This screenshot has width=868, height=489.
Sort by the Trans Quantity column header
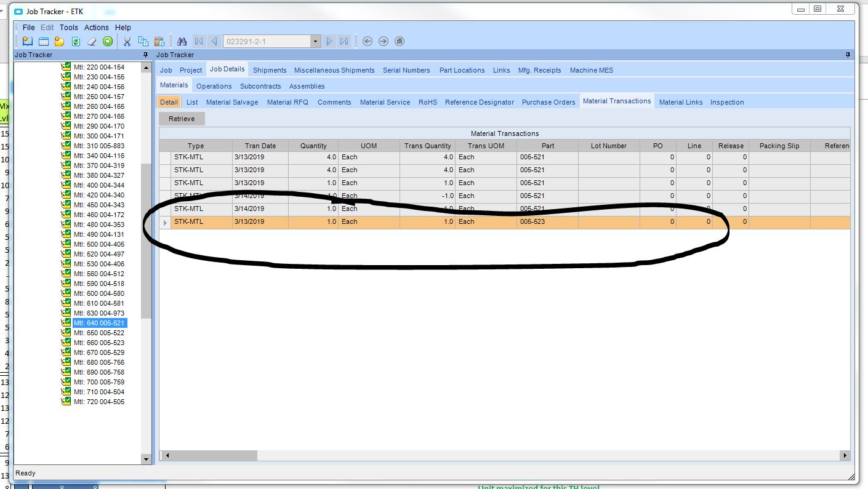tap(428, 146)
